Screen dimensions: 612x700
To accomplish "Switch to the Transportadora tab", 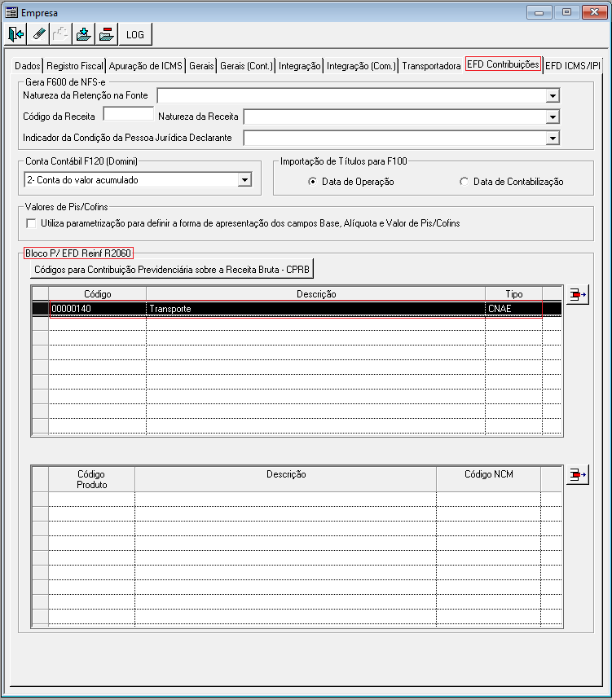I will [431, 66].
